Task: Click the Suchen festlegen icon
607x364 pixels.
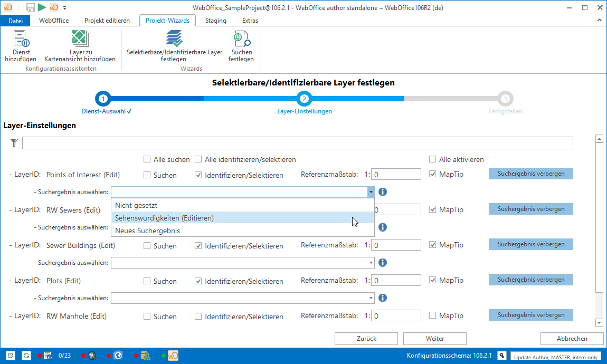Action: (241, 40)
